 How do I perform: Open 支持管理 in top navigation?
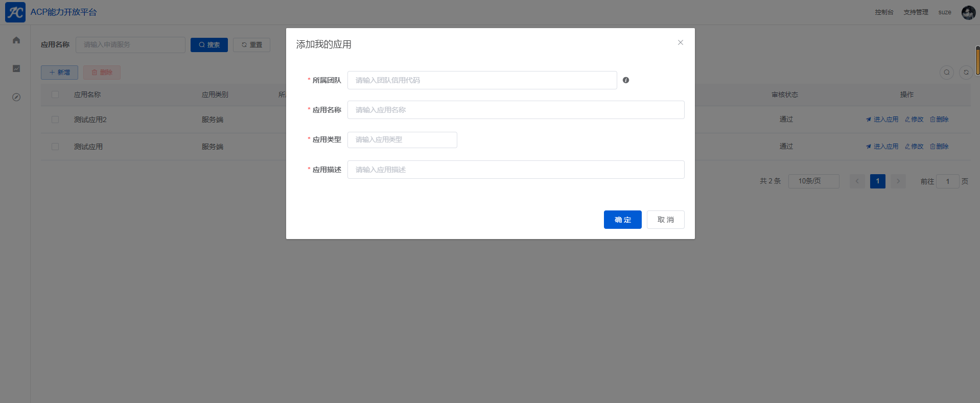(916, 12)
